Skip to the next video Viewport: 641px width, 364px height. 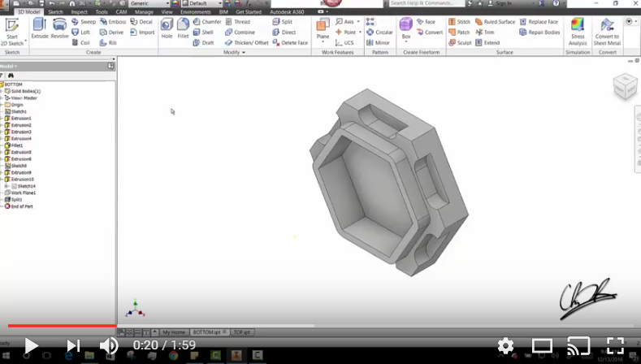point(73,346)
